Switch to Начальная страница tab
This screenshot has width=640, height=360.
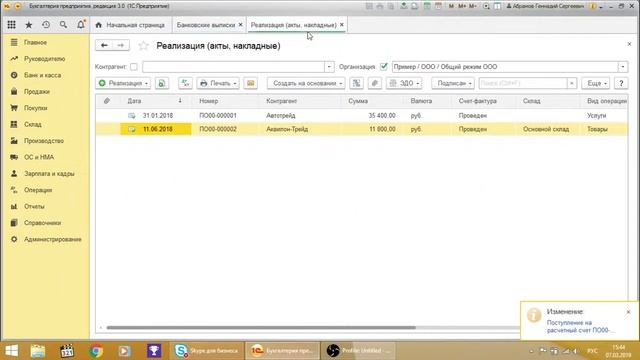130,25
